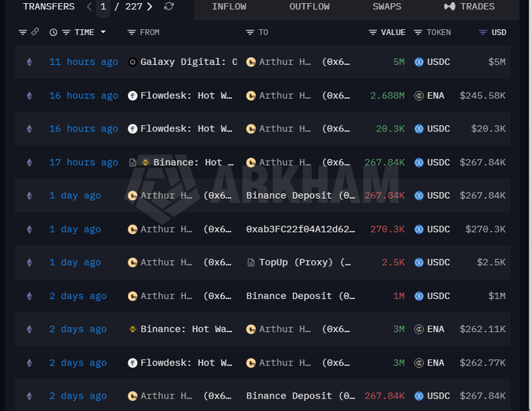Click the TopUp (Proxy) recipient
The image size is (532, 411).
[x=305, y=262]
